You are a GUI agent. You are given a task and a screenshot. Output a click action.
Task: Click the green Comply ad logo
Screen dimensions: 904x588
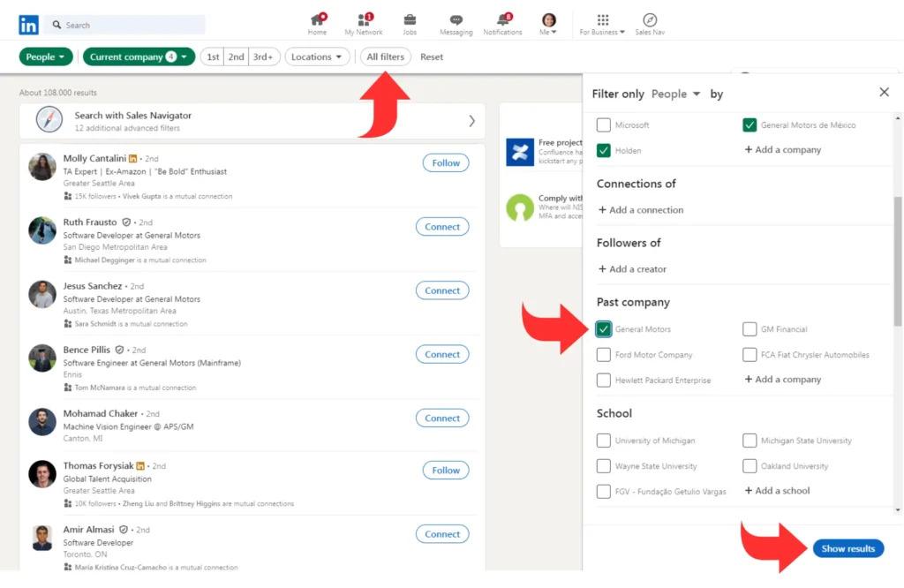(519, 207)
